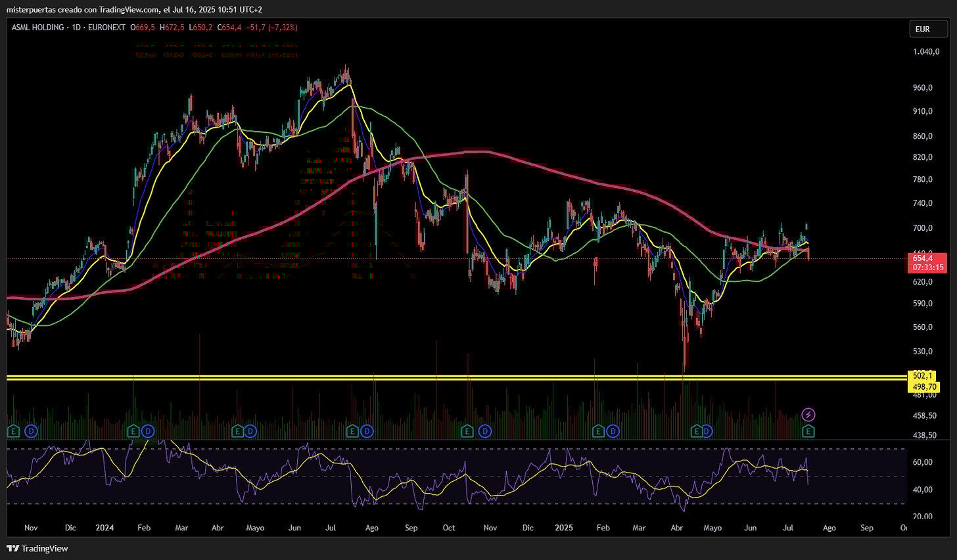
Task: Open the earnings E marker near February 2024
Action: [133, 431]
